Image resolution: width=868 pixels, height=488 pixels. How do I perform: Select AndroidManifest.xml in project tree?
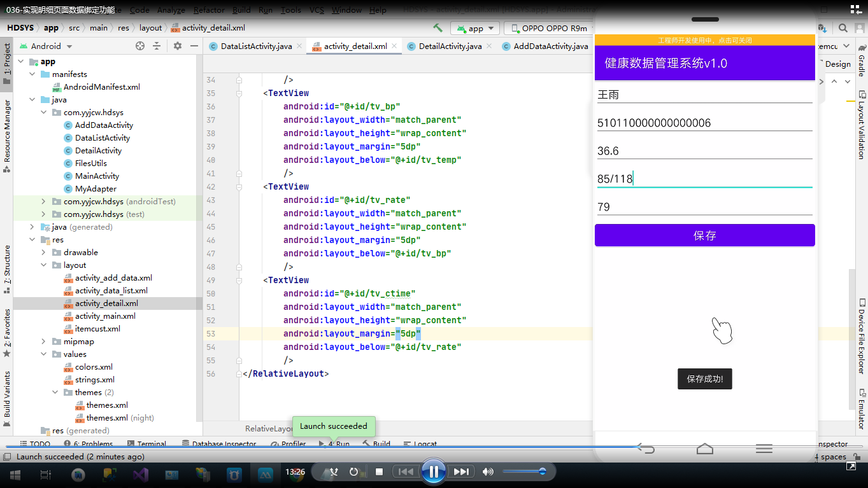pyautogui.click(x=101, y=87)
